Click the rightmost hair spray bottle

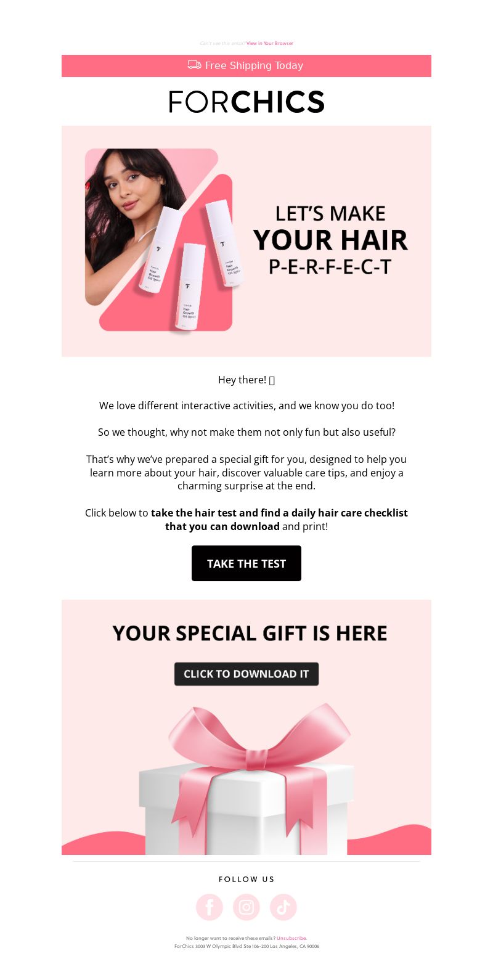[x=226, y=243]
